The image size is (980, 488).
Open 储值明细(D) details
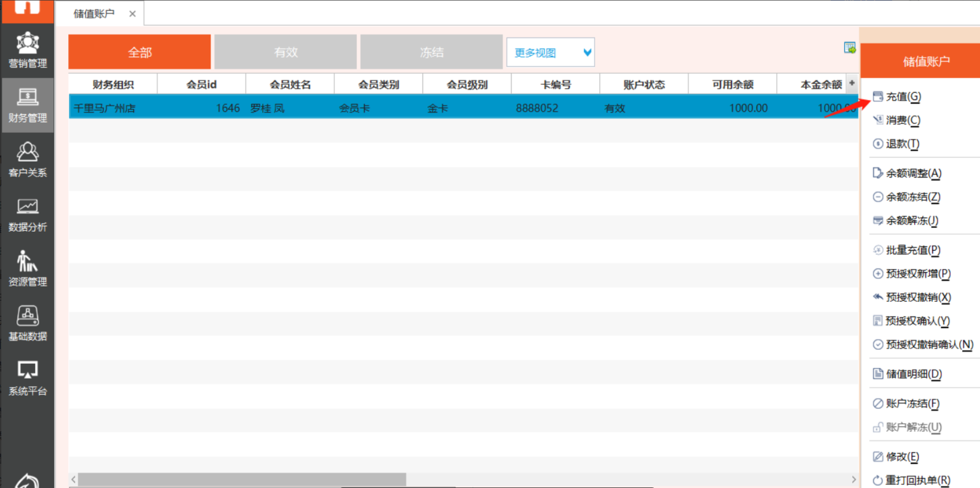pos(913,374)
